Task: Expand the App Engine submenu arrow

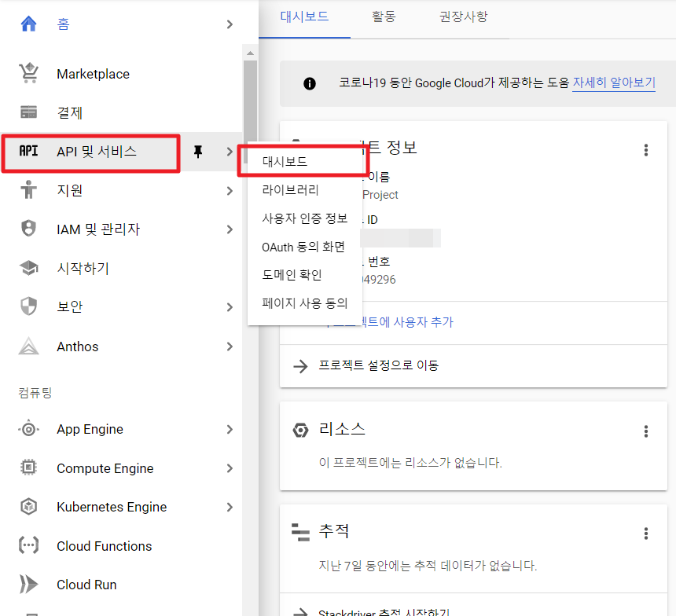Action: click(230, 429)
